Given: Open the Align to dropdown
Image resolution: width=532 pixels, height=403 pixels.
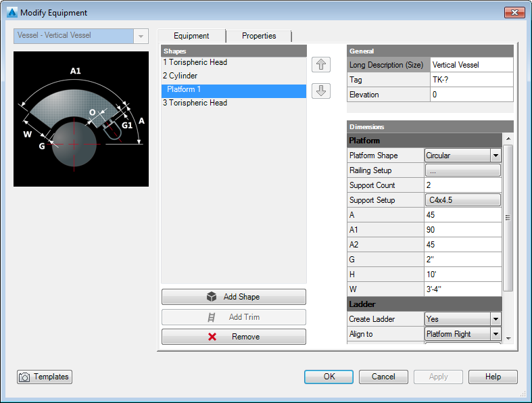Looking at the screenshot, I should pos(495,334).
